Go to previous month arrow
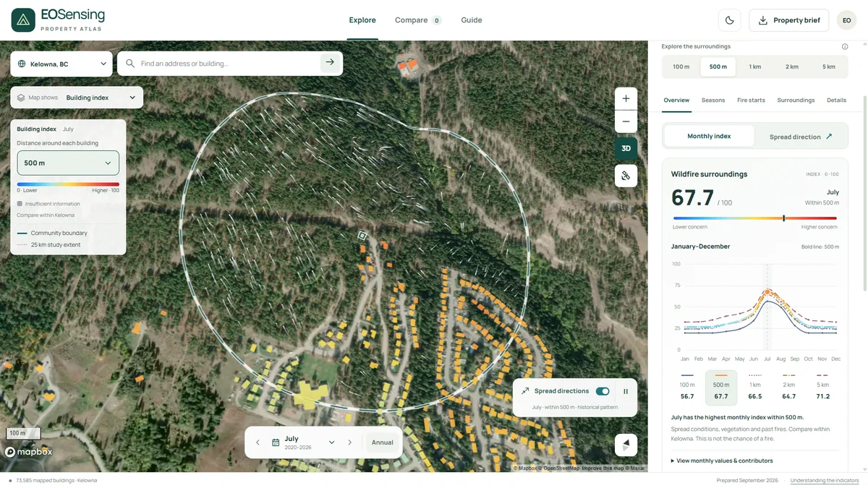The width and height of the screenshot is (868, 488). (x=258, y=442)
